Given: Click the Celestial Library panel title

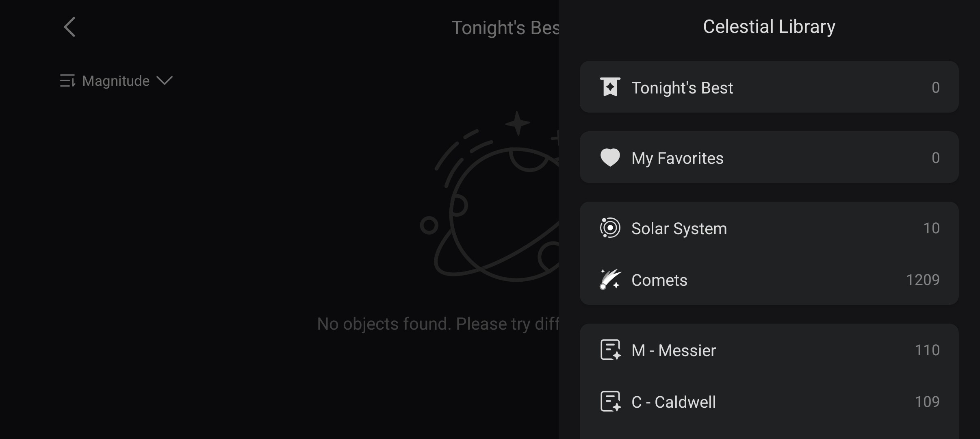Looking at the screenshot, I should [x=769, y=26].
